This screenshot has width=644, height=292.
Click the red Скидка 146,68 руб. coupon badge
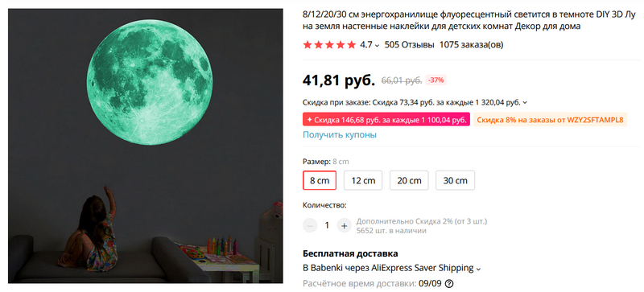(386, 120)
